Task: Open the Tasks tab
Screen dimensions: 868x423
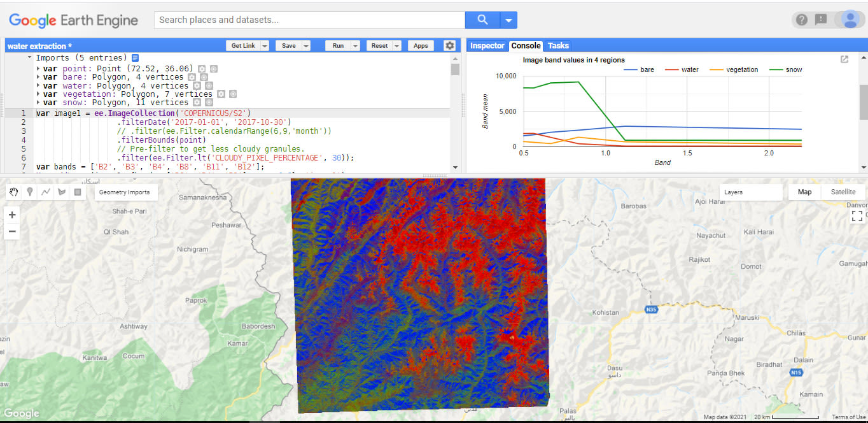Action: (x=558, y=46)
